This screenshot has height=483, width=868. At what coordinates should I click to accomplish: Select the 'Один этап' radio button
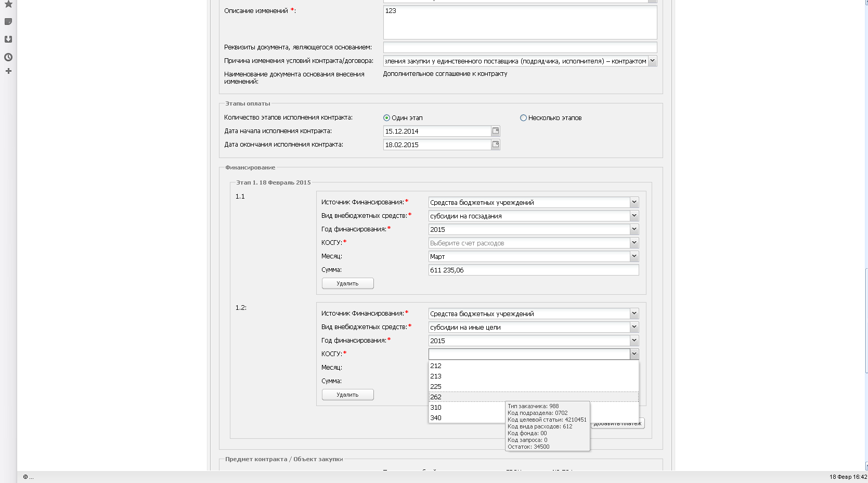386,118
